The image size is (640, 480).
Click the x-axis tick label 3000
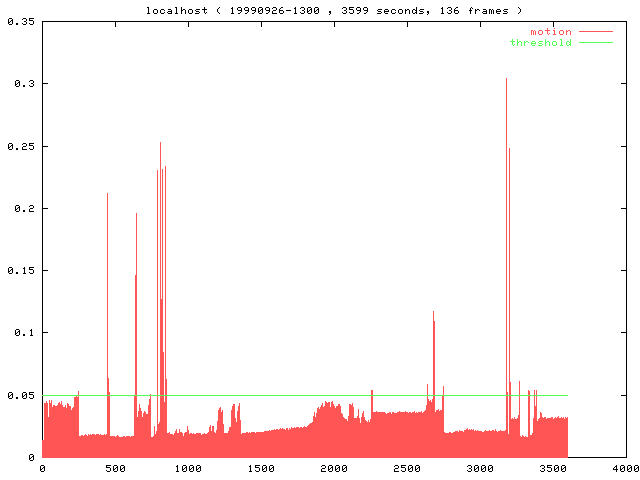pos(480,468)
